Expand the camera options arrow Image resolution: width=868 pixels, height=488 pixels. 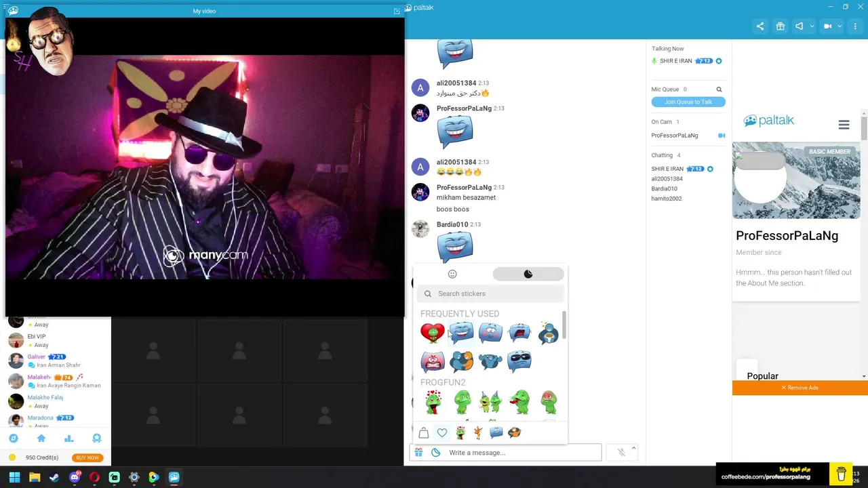pyautogui.click(x=840, y=26)
